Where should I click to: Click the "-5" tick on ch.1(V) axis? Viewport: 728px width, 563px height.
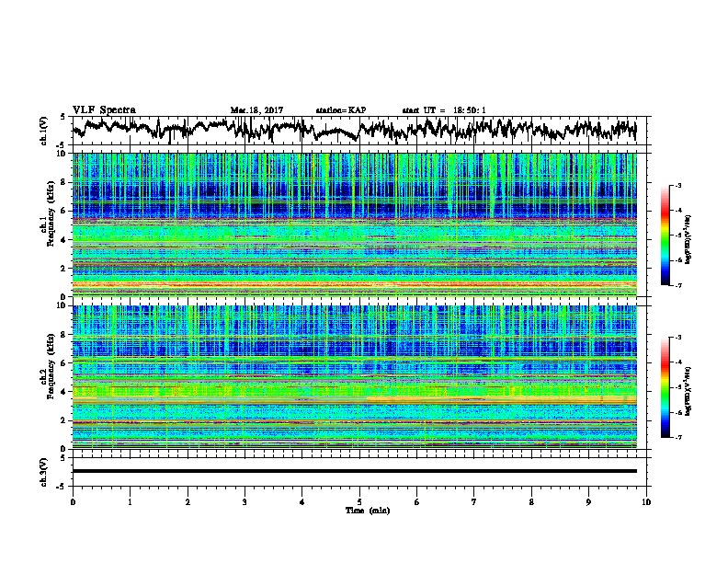pyautogui.click(x=62, y=144)
